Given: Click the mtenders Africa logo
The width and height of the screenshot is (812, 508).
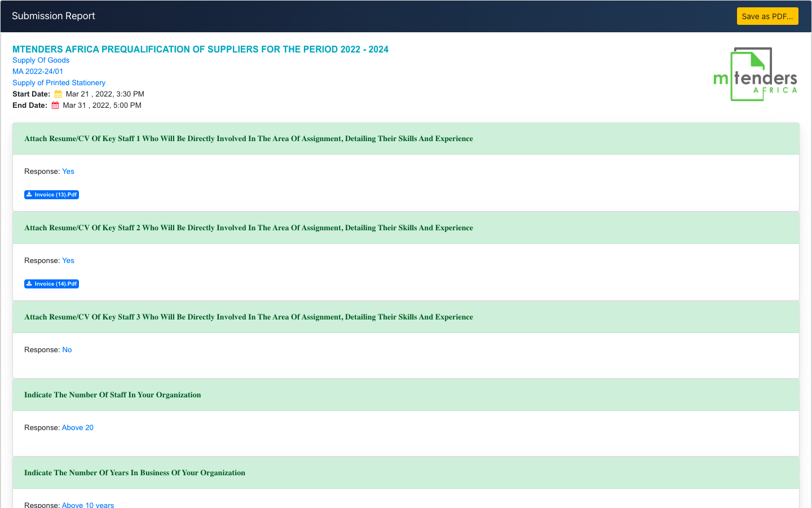Looking at the screenshot, I should 756,75.
